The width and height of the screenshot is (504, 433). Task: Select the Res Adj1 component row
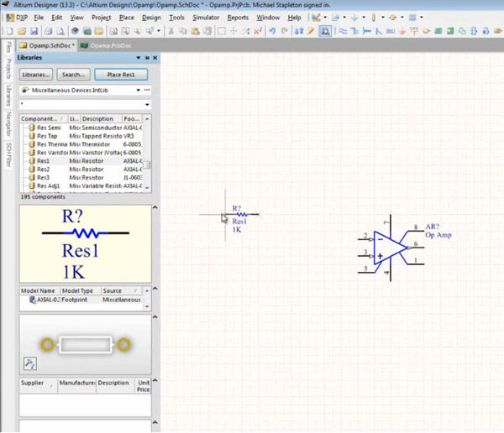click(81, 186)
